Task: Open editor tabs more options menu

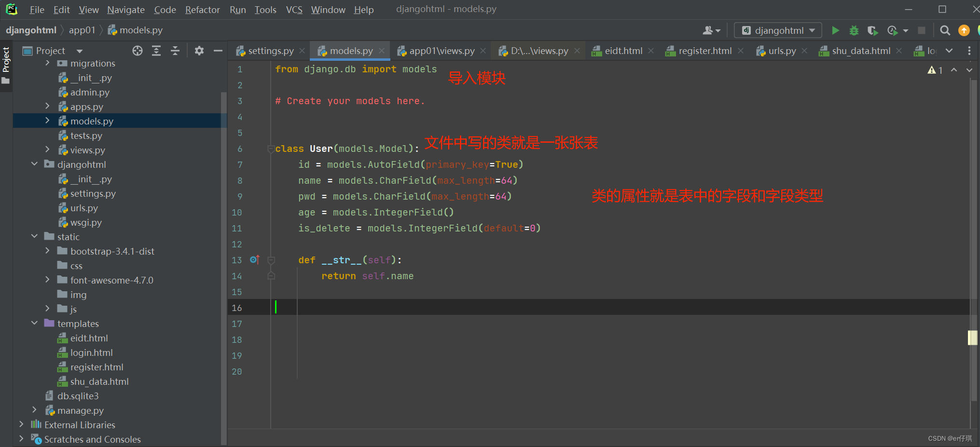Action: pos(969,51)
